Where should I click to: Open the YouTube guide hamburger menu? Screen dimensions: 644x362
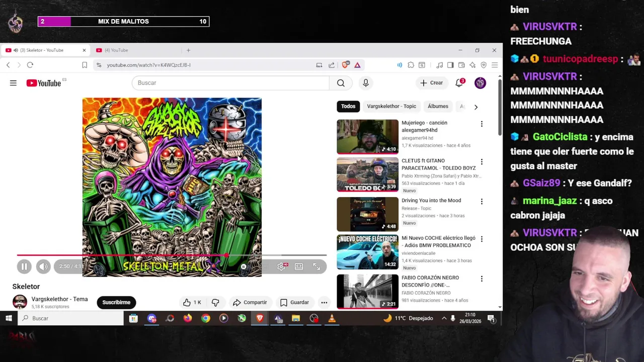click(x=13, y=83)
